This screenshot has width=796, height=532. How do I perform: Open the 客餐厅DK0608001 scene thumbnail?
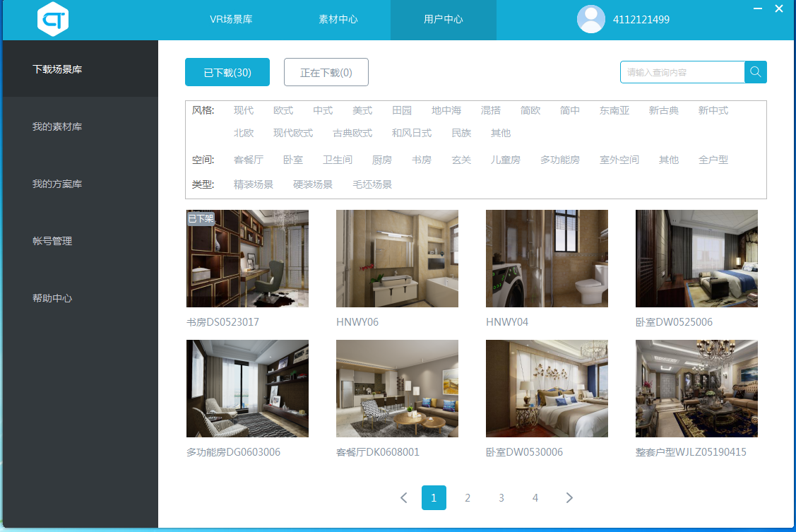[397, 389]
